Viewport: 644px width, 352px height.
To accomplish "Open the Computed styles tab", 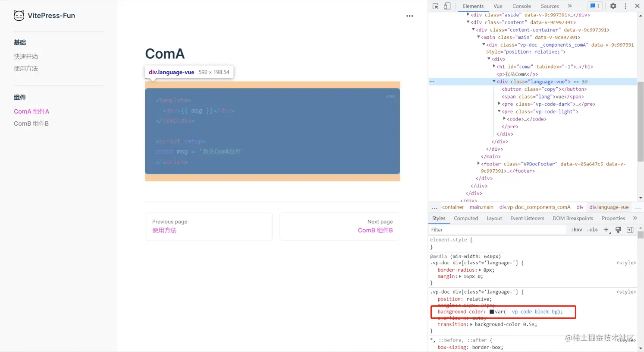I will click(466, 218).
